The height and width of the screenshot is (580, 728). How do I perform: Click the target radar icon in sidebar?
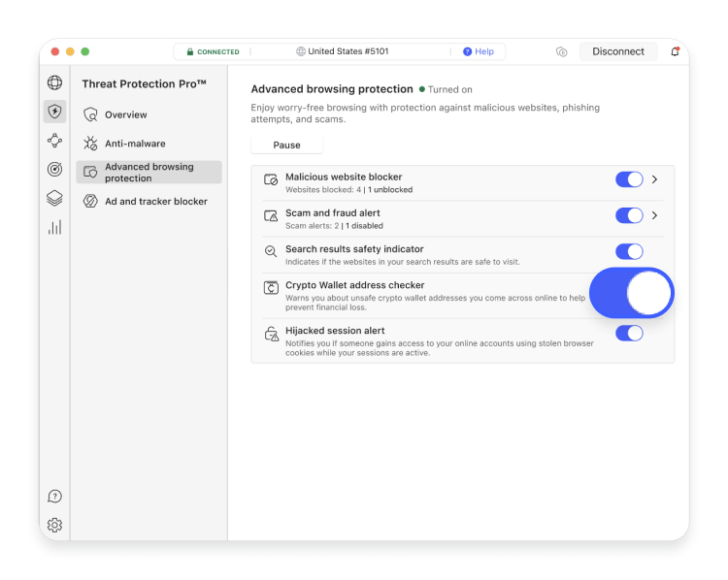point(54,169)
